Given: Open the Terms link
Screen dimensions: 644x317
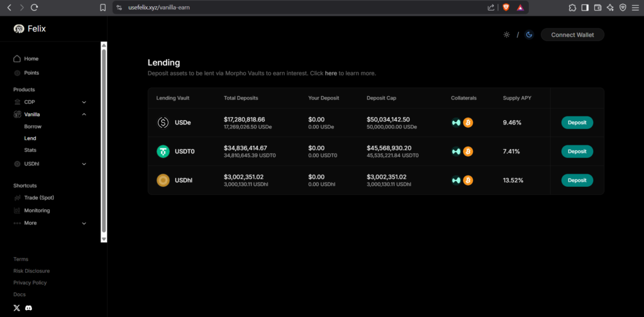Looking at the screenshot, I should (x=21, y=259).
